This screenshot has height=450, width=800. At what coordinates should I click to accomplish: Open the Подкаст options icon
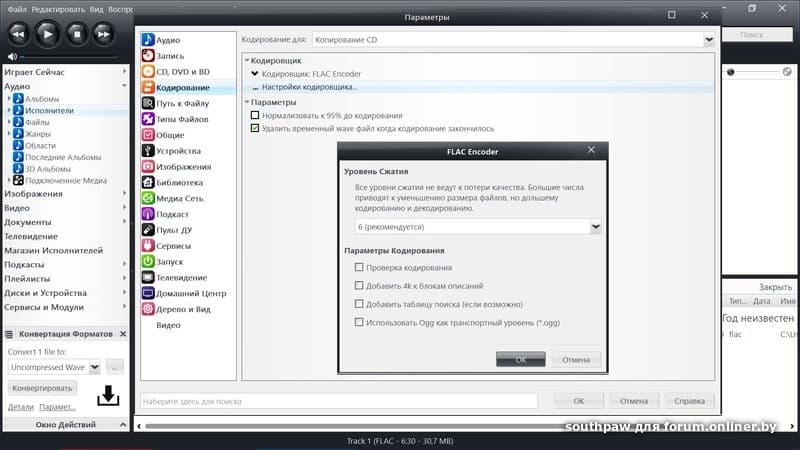[x=148, y=213]
